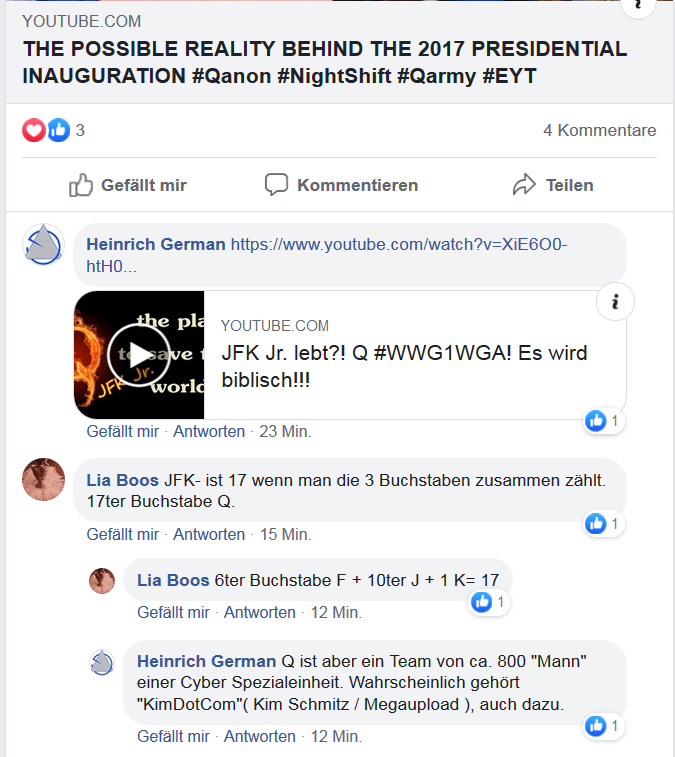The height and width of the screenshot is (757, 675).
Task: Click the like badge on 6ter Buchstabe reply
Action: pos(489,602)
